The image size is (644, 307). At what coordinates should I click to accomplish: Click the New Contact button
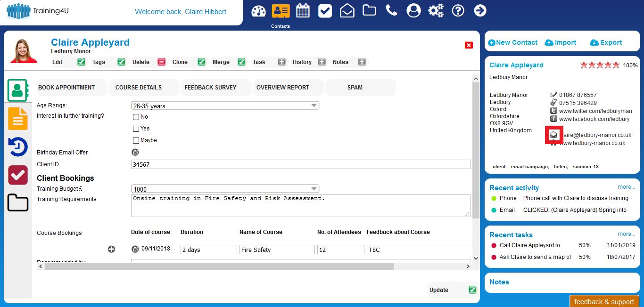click(x=512, y=42)
